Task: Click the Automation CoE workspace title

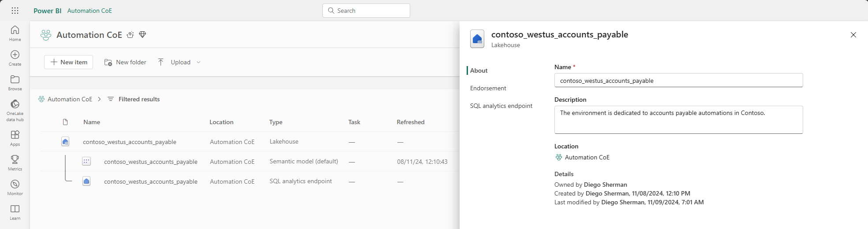Action: pos(89,35)
